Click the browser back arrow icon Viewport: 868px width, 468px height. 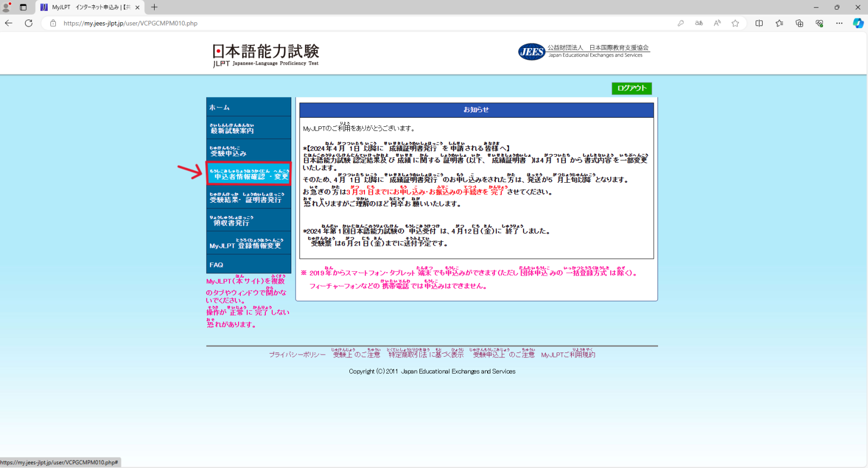coord(9,23)
